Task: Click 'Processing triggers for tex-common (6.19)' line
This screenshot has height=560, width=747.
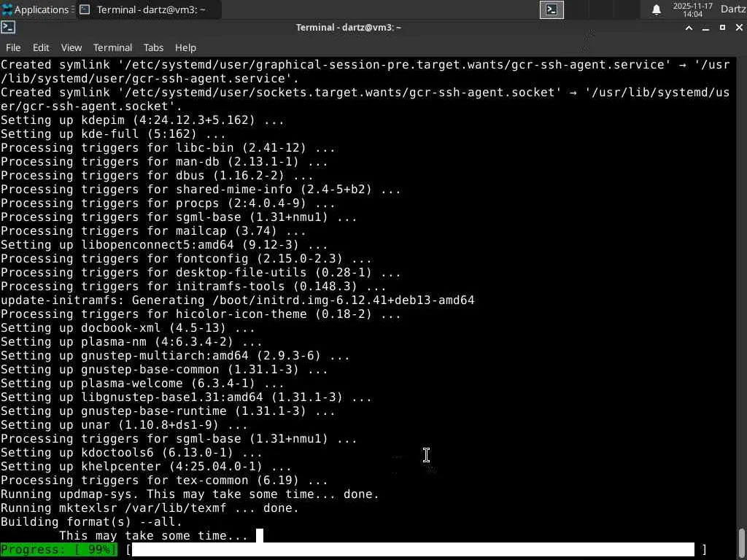Action: coord(164,480)
